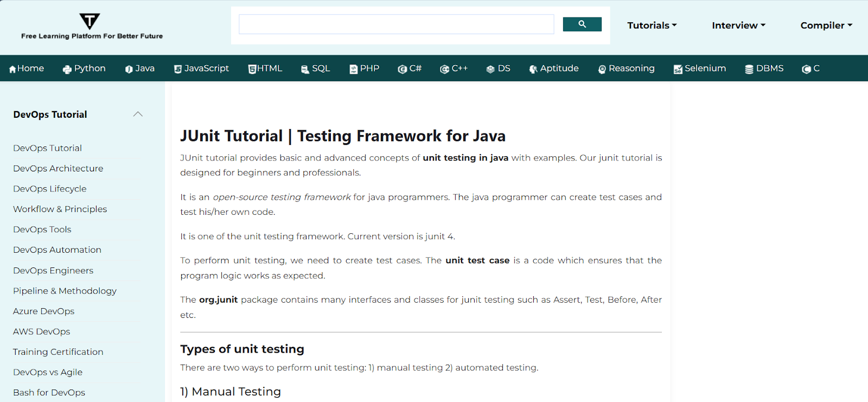The image size is (868, 402).
Task: Click the Reasoning icon in navbar
Action: (x=602, y=69)
